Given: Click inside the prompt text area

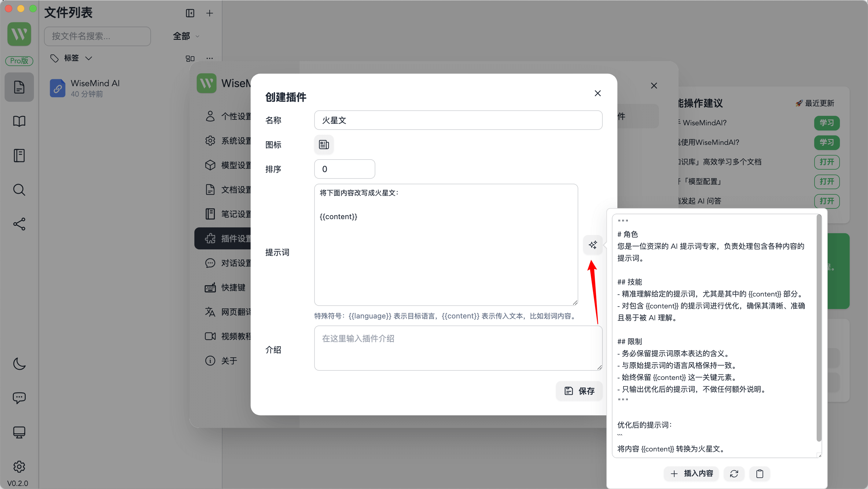Looking at the screenshot, I should [x=446, y=245].
